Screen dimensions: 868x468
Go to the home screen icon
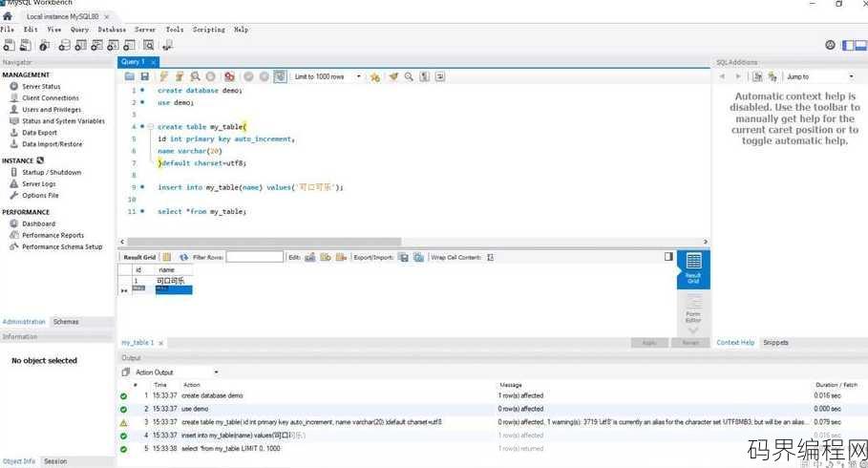pyautogui.click(x=8, y=16)
